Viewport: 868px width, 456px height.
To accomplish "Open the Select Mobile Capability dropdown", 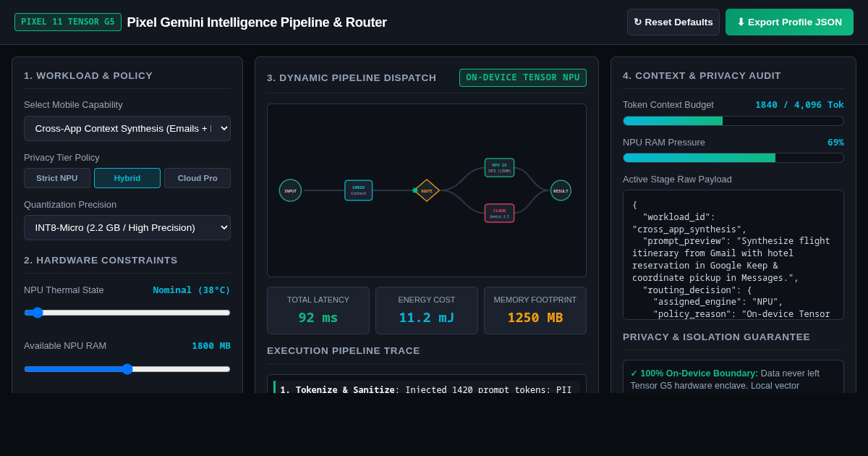I will pyautogui.click(x=127, y=128).
